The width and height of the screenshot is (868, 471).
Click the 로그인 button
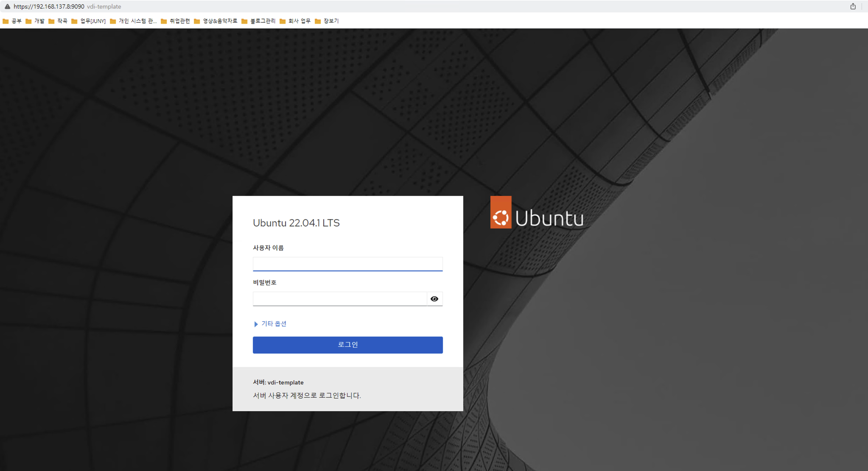[x=348, y=345]
